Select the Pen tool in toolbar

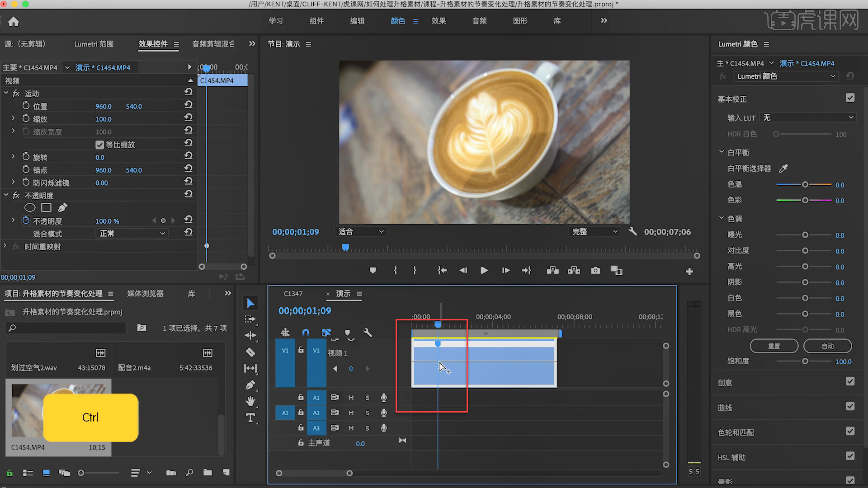(x=250, y=385)
